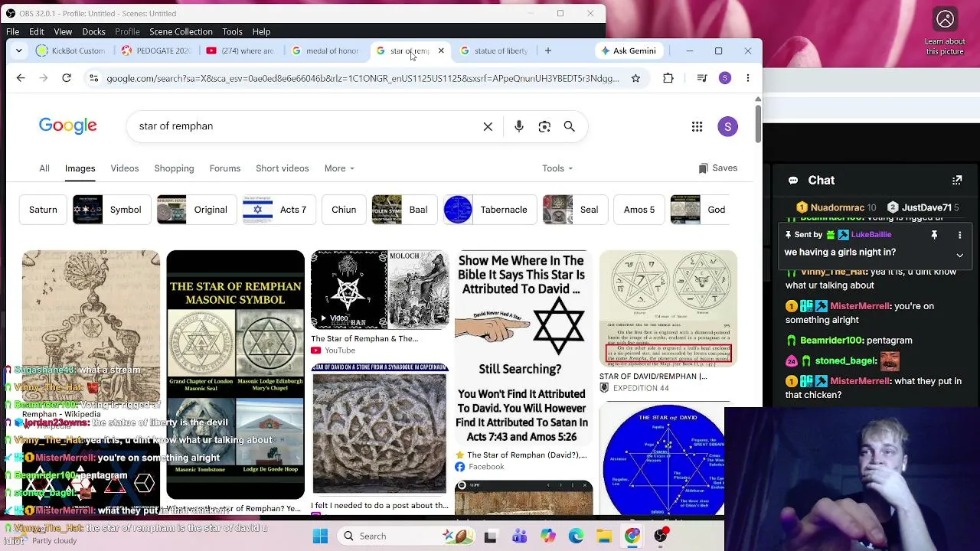Image resolution: width=980 pixels, height=551 pixels.
Task: Click the Google search text field
Action: tap(306, 126)
